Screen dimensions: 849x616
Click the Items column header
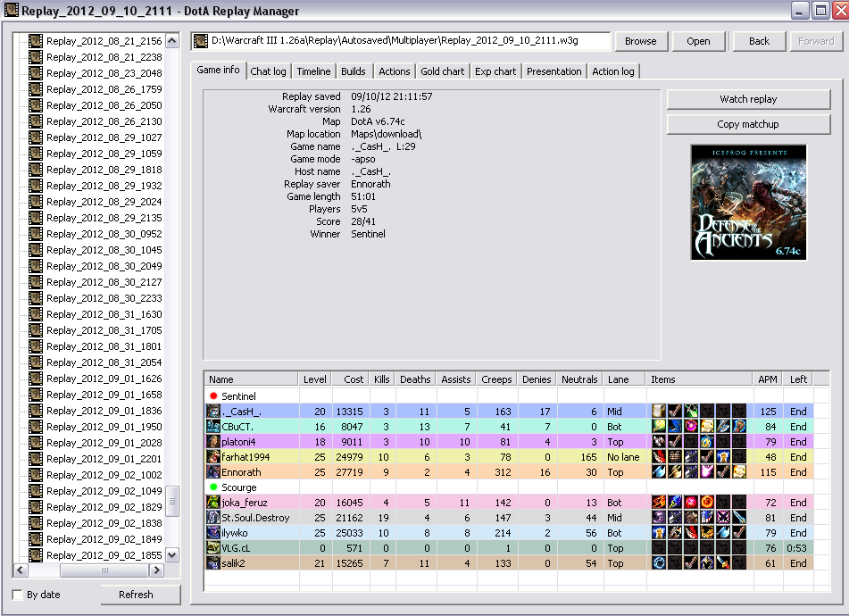[698, 379]
